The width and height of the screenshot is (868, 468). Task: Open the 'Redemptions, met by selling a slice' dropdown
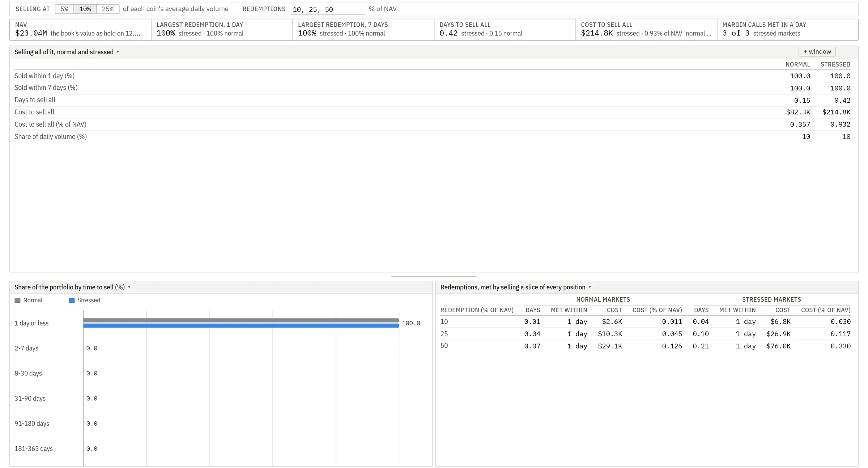pos(516,287)
